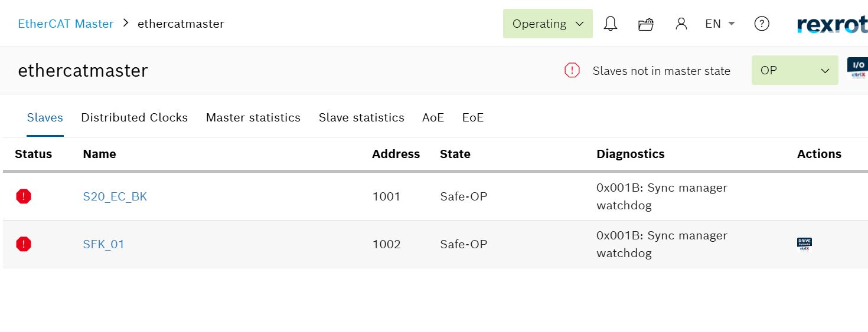Image resolution: width=868 pixels, height=332 pixels.
Task: Open the SFK_01 slave link
Action: 103,245
